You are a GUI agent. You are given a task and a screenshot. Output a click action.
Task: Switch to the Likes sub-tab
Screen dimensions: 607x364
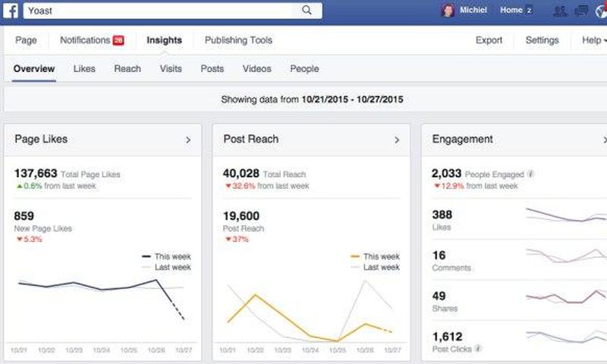pos(84,69)
